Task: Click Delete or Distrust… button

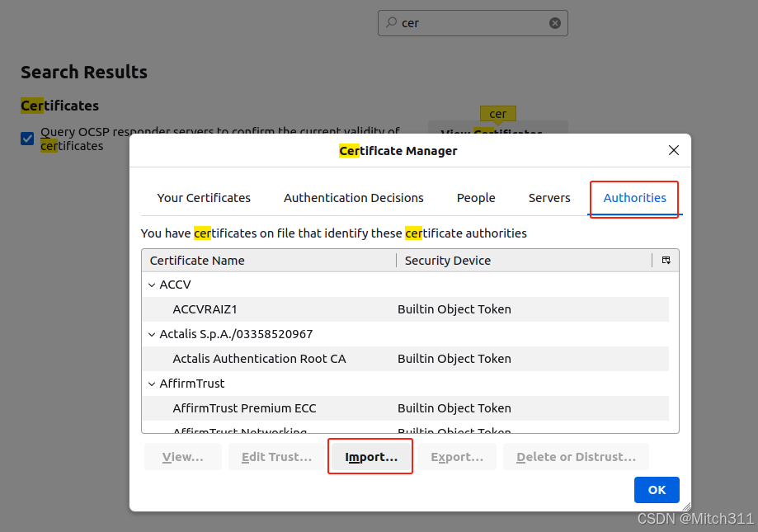Action: coord(576,457)
